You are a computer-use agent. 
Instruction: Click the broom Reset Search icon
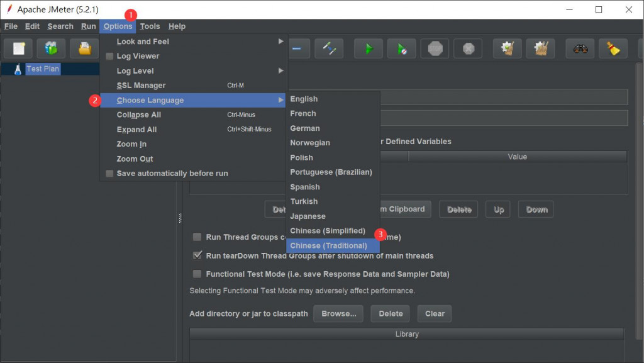coord(613,49)
